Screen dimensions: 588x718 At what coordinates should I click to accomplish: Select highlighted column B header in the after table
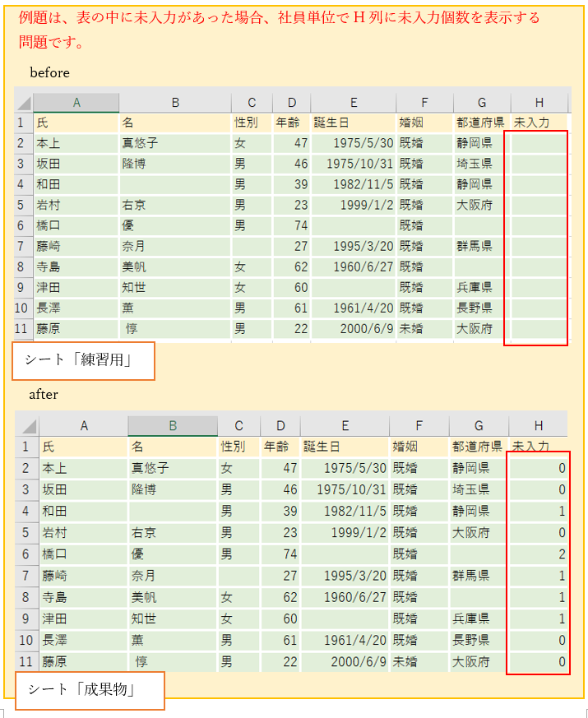point(173,426)
